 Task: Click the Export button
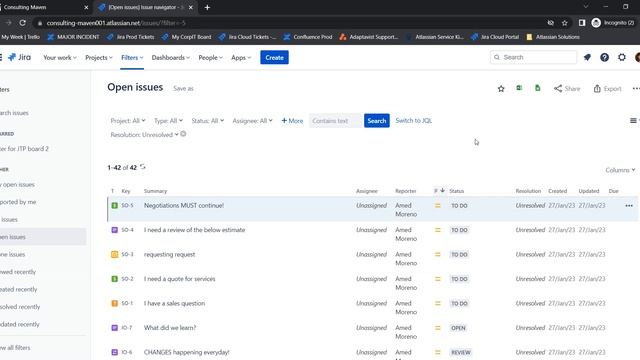coord(607,89)
